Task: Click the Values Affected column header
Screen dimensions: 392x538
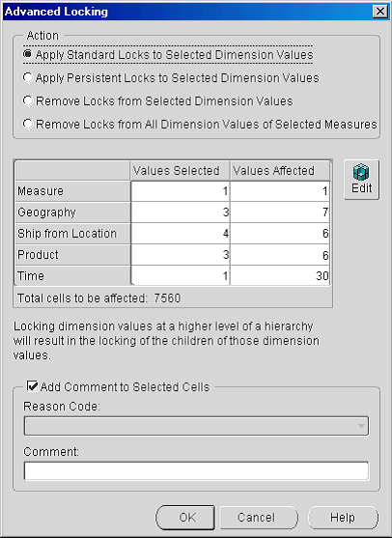Action: tap(280, 171)
